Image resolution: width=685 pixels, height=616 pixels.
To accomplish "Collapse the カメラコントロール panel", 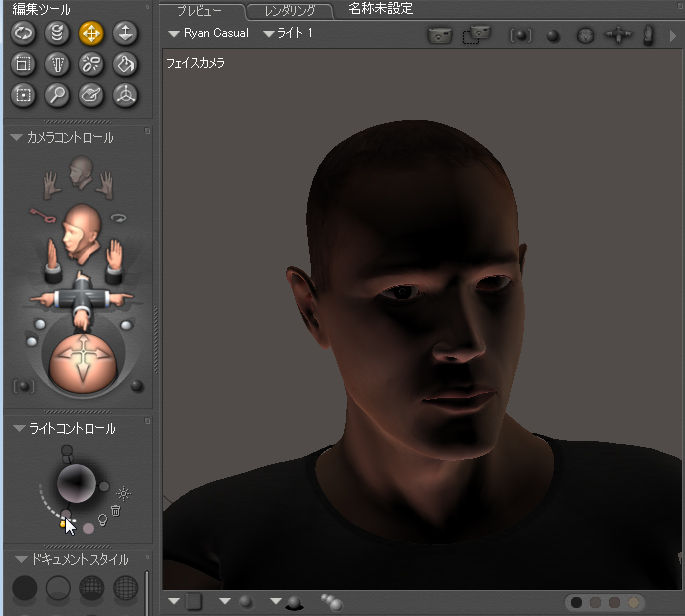I will [x=15, y=138].
